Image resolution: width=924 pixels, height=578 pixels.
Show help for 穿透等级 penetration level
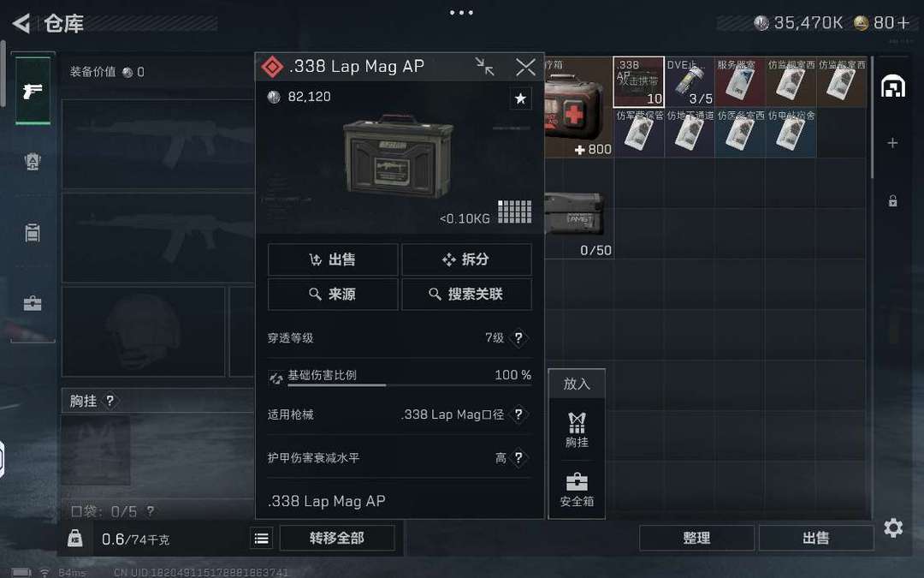[518, 338]
